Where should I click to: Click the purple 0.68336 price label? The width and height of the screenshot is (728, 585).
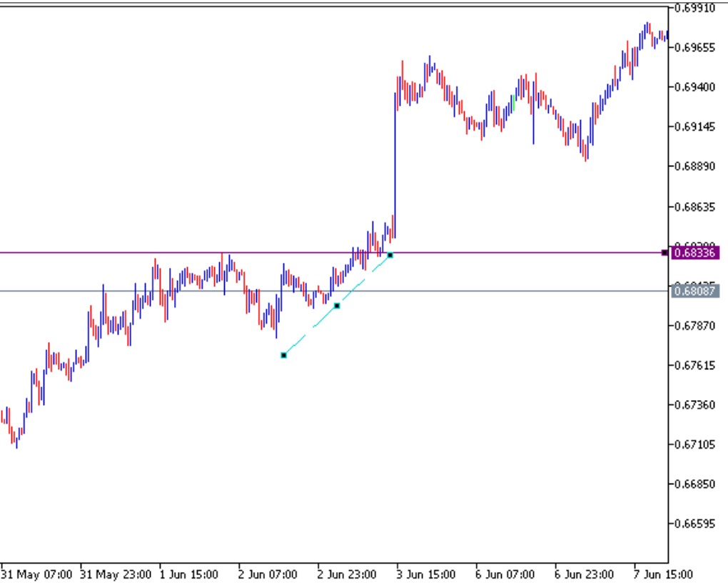pyautogui.click(x=695, y=253)
